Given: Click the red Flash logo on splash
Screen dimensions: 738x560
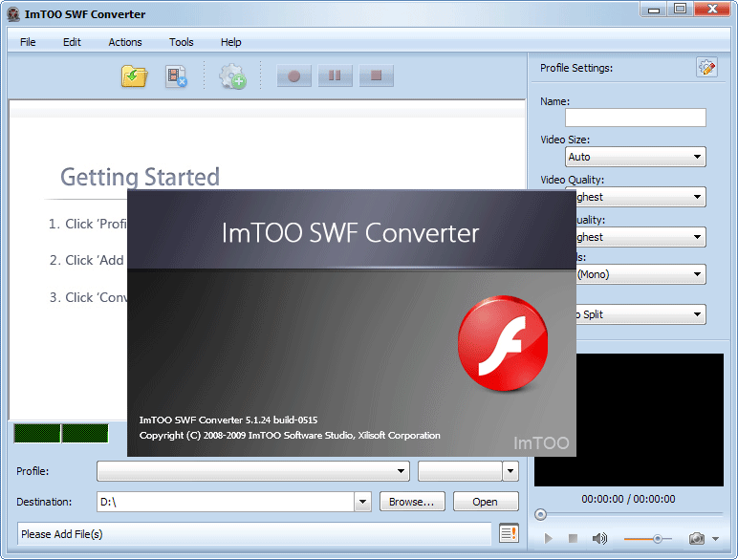Looking at the screenshot, I should click(x=503, y=343).
